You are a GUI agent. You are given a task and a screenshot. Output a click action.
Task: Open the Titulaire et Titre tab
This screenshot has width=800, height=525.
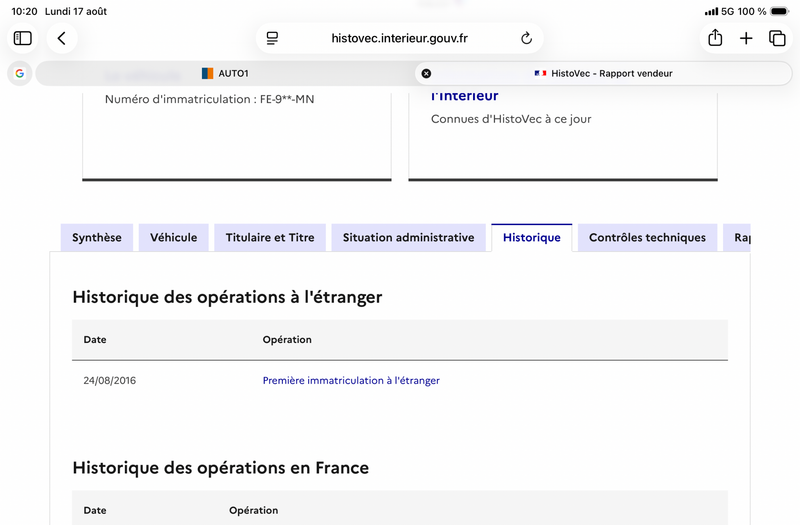[x=270, y=238]
